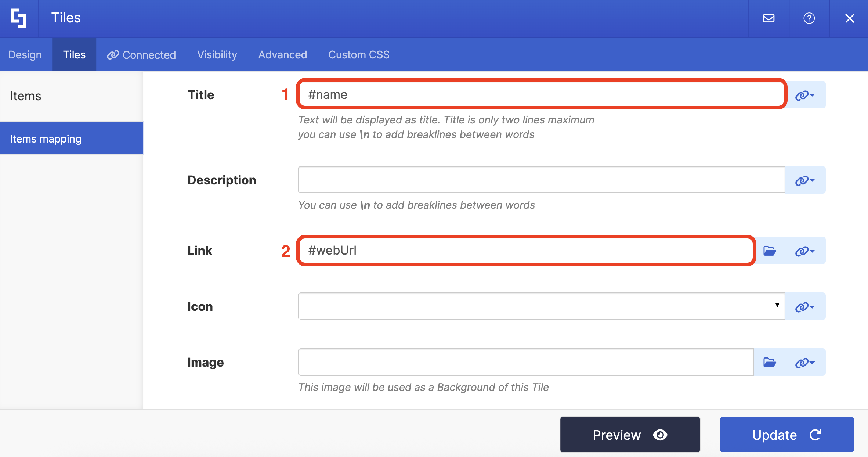Click the app logo in top-left corner

click(x=18, y=18)
